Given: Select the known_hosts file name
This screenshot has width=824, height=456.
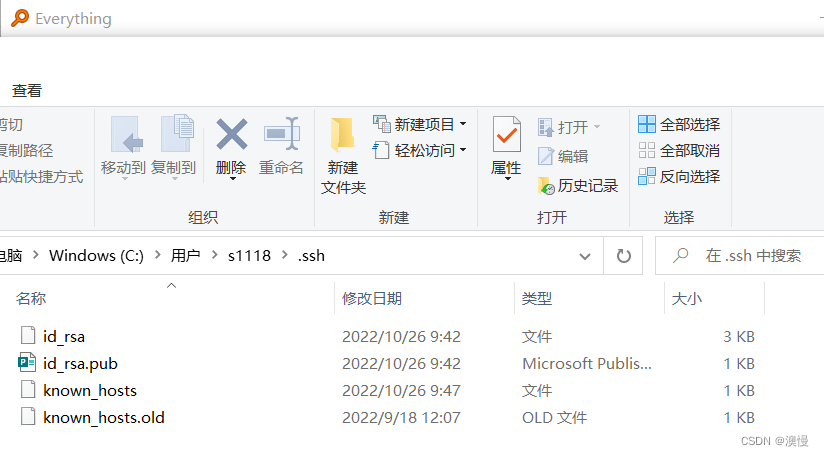Looking at the screenshot, I should [89, 391].
